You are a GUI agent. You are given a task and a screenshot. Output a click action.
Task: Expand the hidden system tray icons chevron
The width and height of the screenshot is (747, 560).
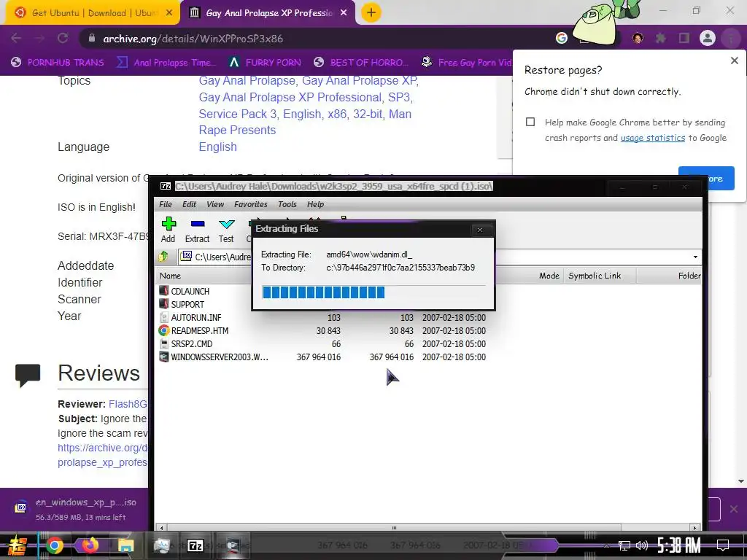point(606,545)
